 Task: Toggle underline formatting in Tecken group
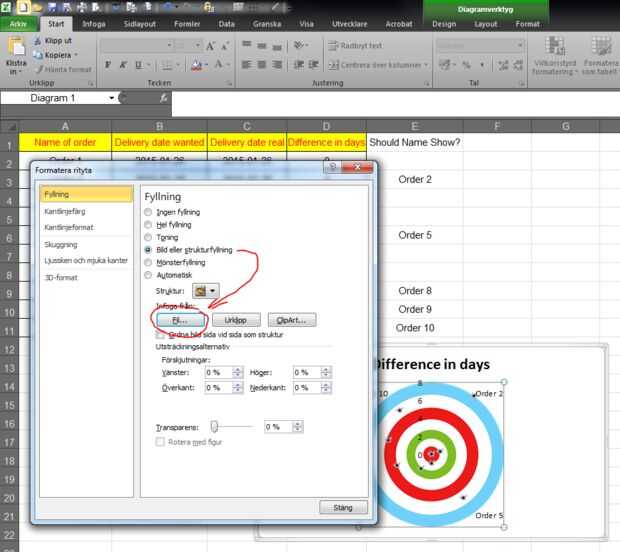tap(138, 64)
